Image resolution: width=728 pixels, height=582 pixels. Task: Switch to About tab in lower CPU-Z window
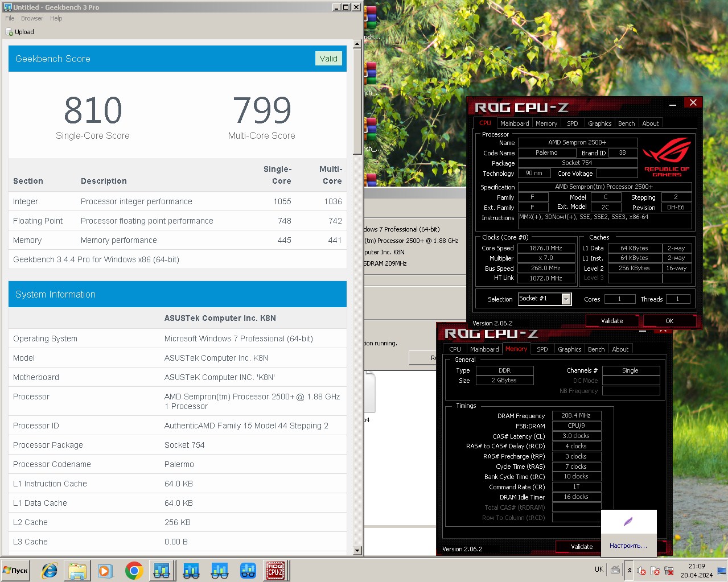pyautogui.click(x=620, y=349)
